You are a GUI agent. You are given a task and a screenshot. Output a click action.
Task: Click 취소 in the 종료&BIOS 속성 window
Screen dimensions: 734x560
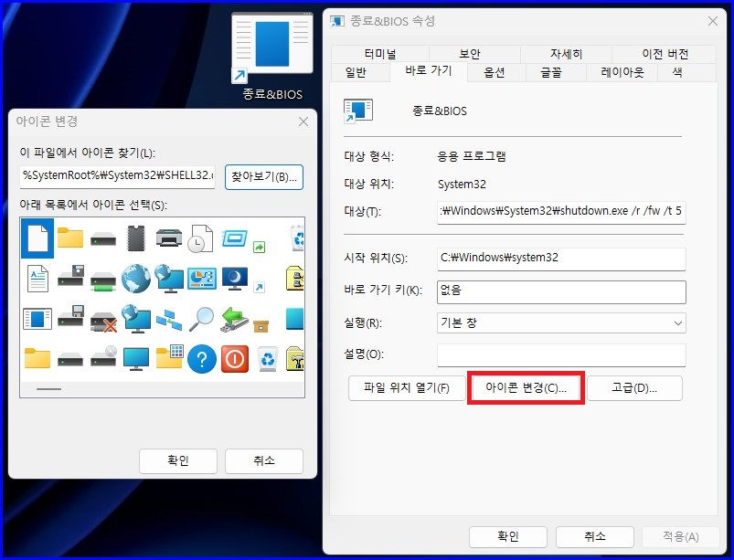pos(594,536)
